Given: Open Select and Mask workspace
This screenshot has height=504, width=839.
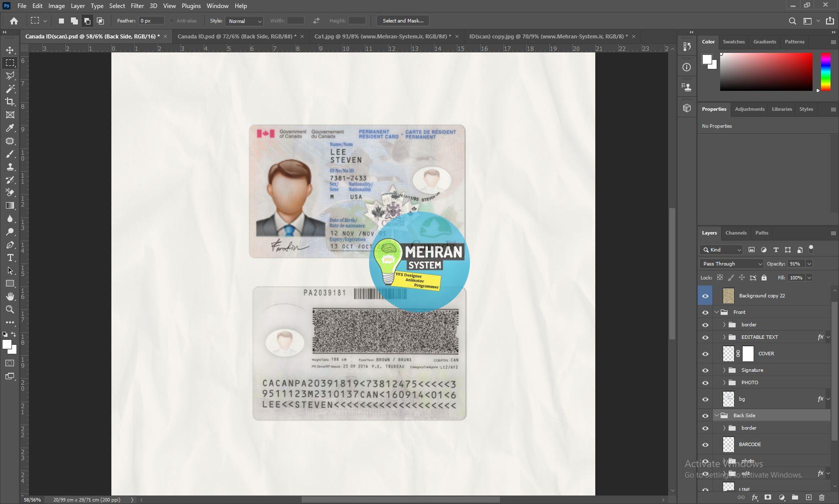Looking at the screenshot, I should (x=402, y=20).
